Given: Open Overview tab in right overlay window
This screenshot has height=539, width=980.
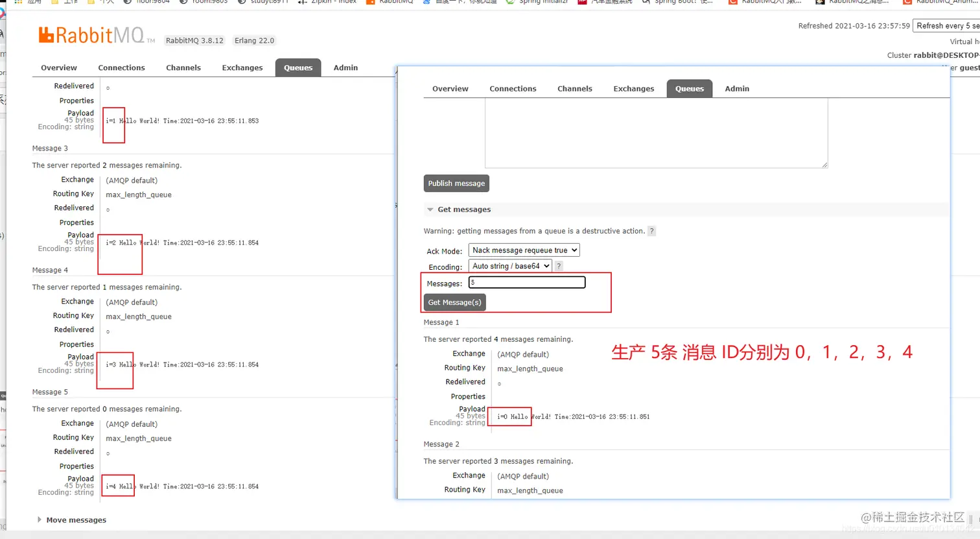Looking at the screenshot, I should click(x=450, y=89).
